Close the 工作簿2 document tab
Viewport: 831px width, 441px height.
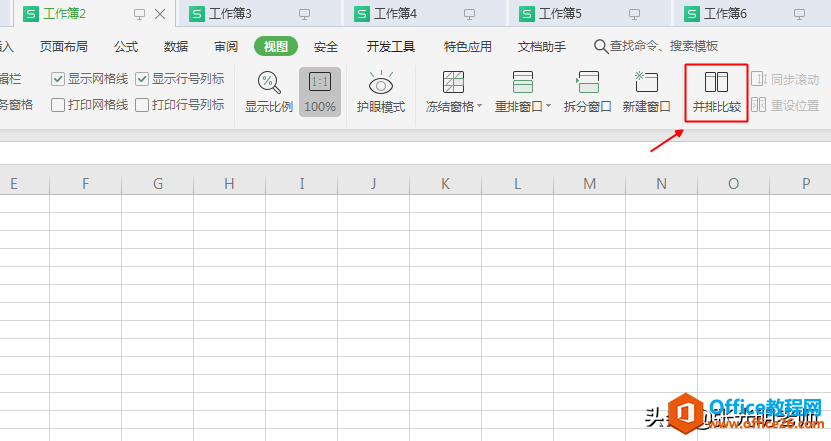click(x=160, y=14)
